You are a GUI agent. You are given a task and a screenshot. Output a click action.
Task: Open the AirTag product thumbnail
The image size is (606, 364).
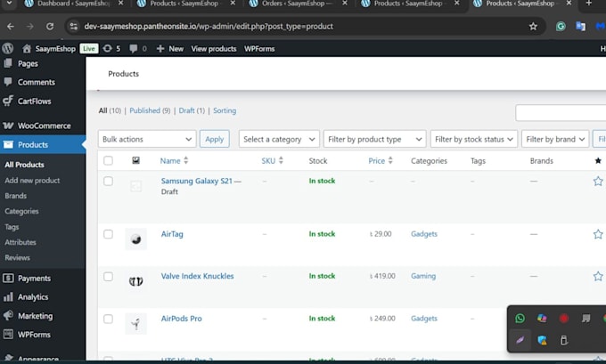pos(135,239)
